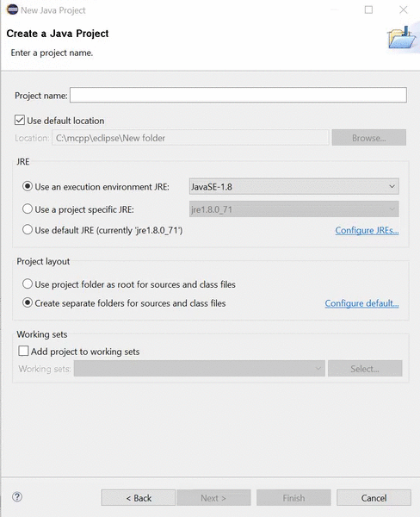Uncheck Use default location checkbox
Screen dimensions: 420x517
(x=20, y=120)
